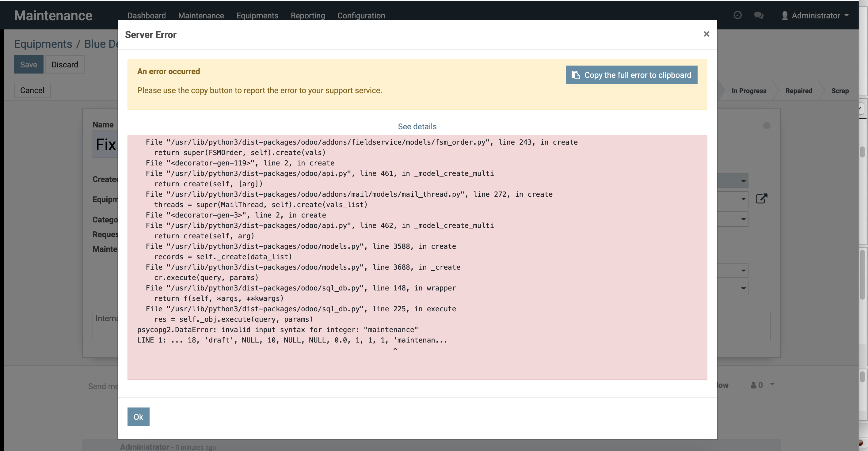Open the conversations chat icon
Screen dimensions: 868x451
(759, 15)
